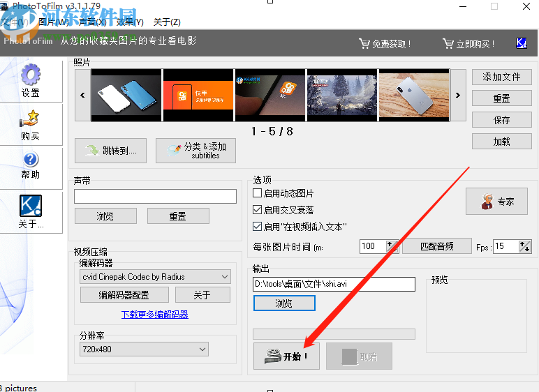Open the 专家 expert mode button
This screenshot has width=539, height=392.
coord(496,202)
